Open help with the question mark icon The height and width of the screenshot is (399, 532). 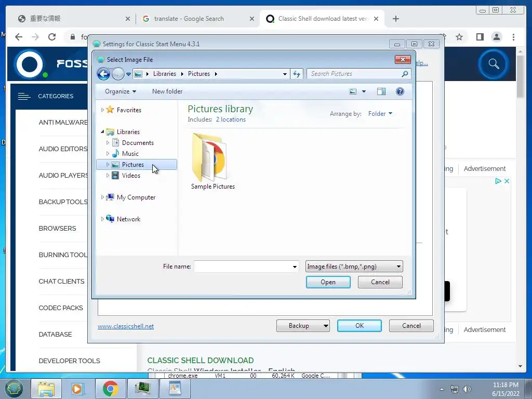tap(400, 91)
